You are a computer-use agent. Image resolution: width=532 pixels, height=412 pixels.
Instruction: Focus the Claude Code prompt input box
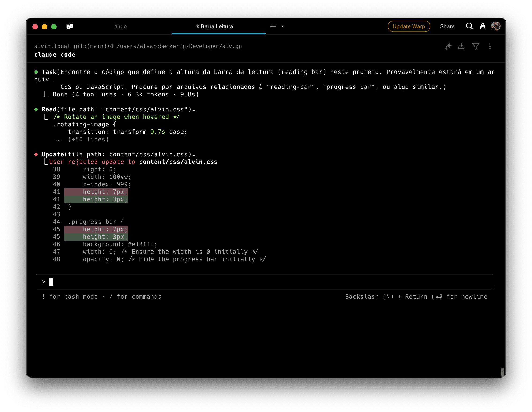pyautogui.click(x=264, y=282)
